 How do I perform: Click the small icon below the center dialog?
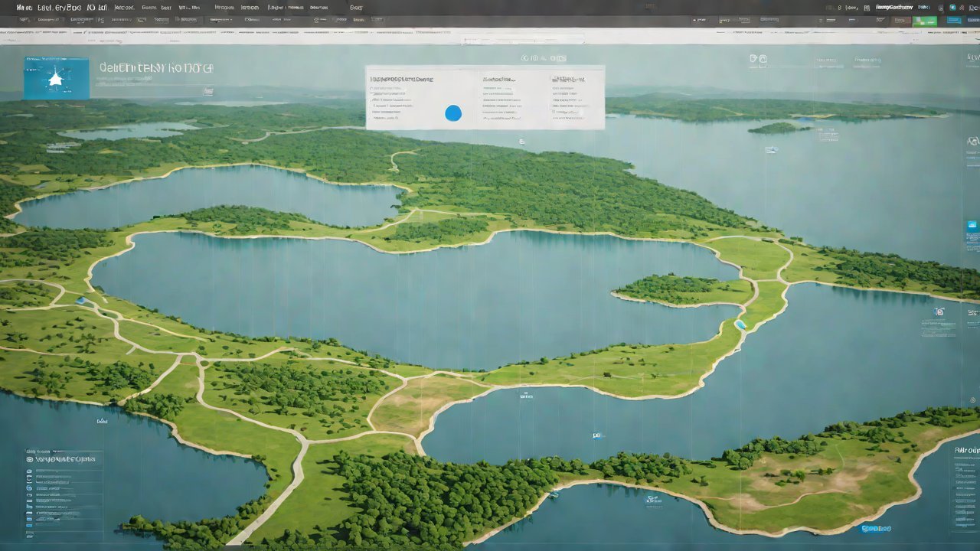[521, 142]
